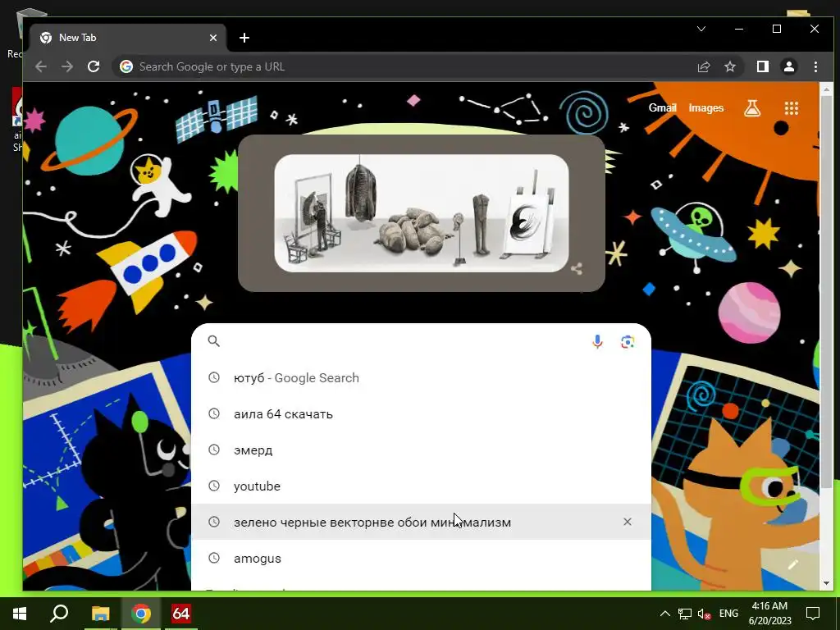Select 'зелено черные векторнве обои' suggestion
This screenshot has width=840, height=630.
[421, 522]
